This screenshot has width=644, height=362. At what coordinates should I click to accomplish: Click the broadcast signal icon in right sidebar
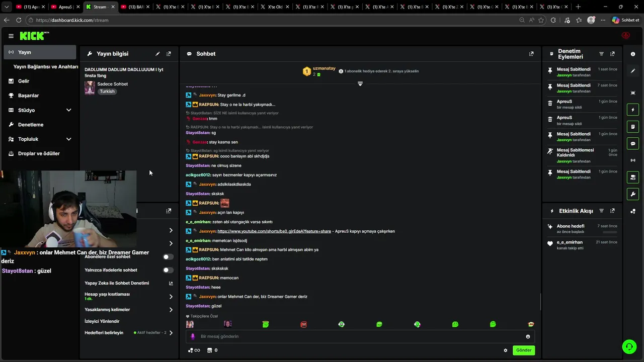[x=633, y=160]
